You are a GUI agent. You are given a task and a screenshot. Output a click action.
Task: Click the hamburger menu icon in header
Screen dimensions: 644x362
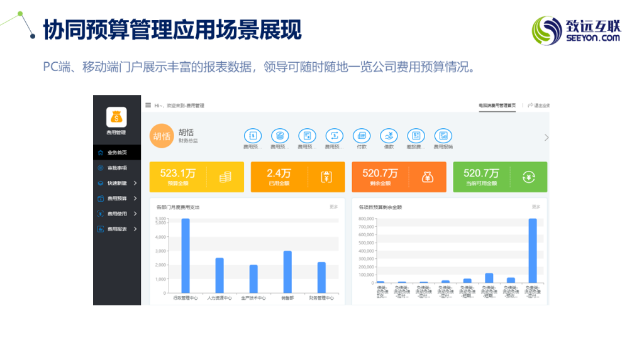coord(148,105)
